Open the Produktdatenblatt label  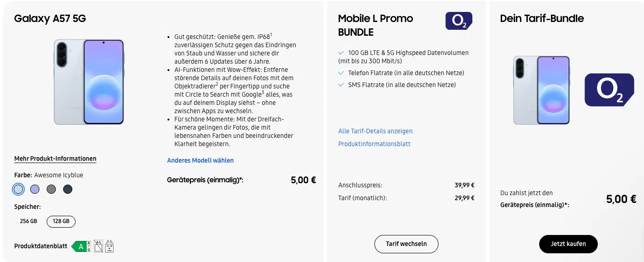[x=41, y=246]
